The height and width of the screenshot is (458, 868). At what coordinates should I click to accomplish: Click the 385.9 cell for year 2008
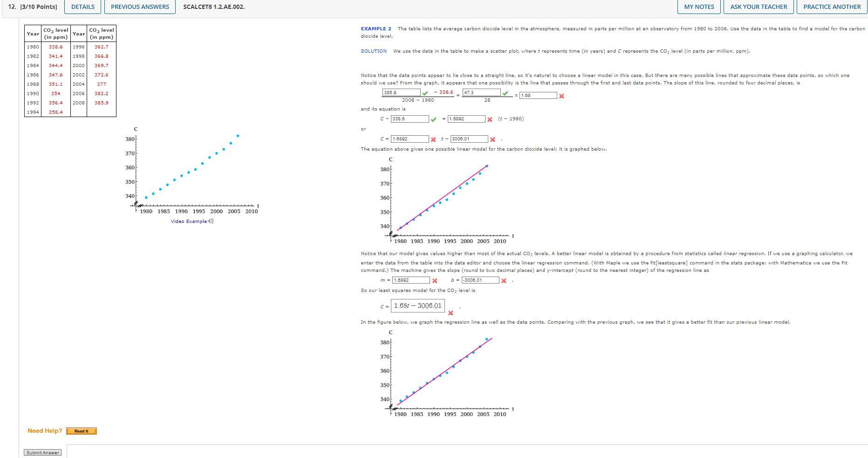point(101,103)
